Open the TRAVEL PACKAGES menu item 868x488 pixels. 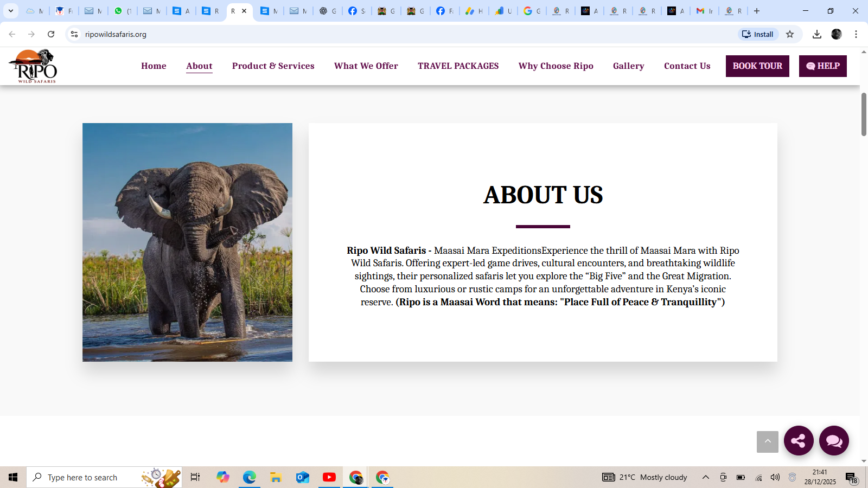pos(458,66)
